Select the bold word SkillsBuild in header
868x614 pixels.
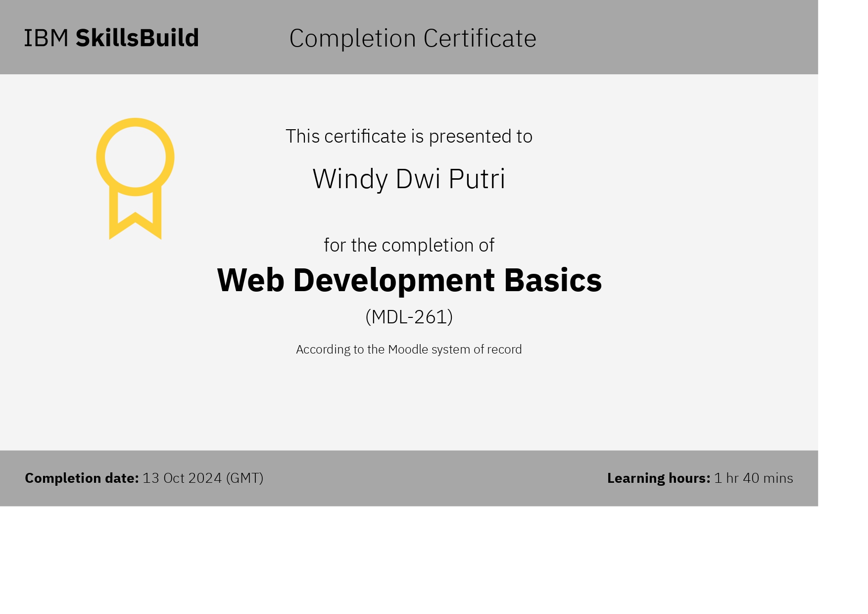[x=137, y=38]
